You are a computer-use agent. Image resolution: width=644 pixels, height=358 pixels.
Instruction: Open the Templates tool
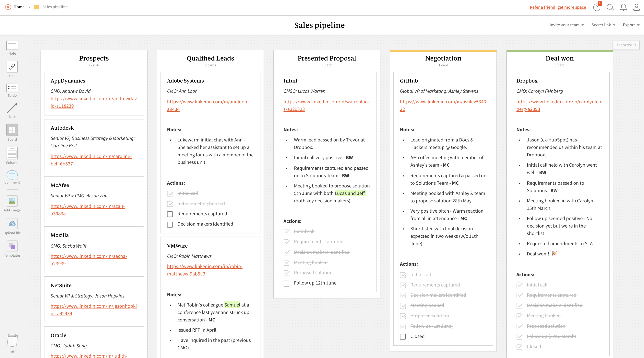(12, 249)
